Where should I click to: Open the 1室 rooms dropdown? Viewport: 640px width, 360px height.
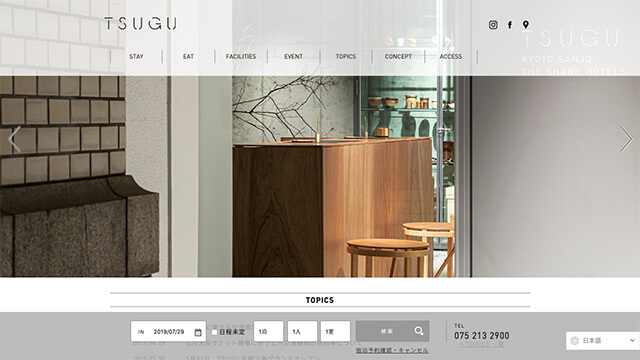335,331
